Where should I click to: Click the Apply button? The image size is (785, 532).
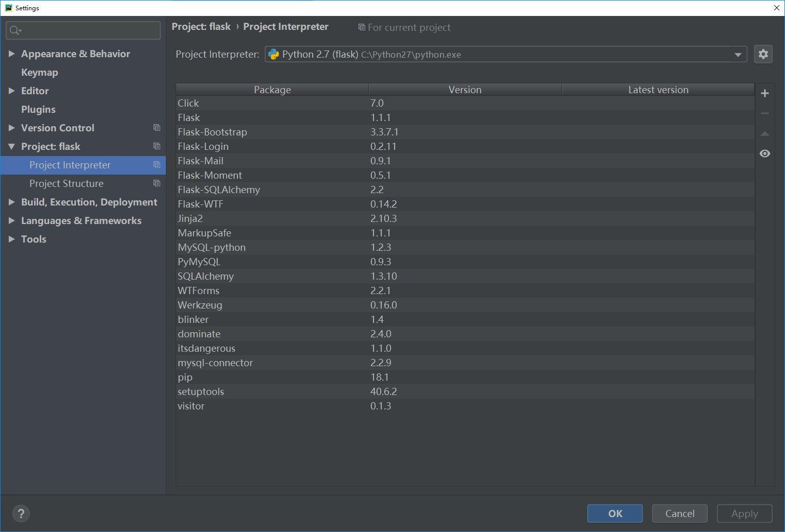pos(744,513)
